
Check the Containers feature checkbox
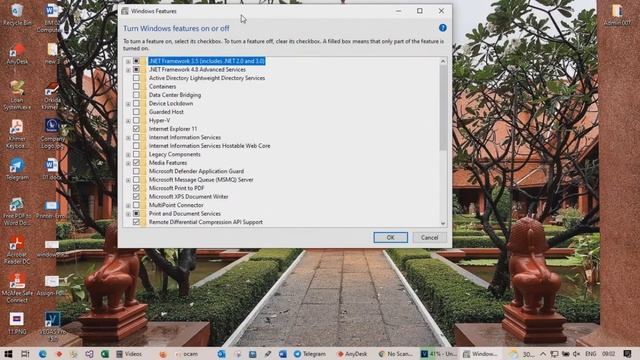[136, 87]
